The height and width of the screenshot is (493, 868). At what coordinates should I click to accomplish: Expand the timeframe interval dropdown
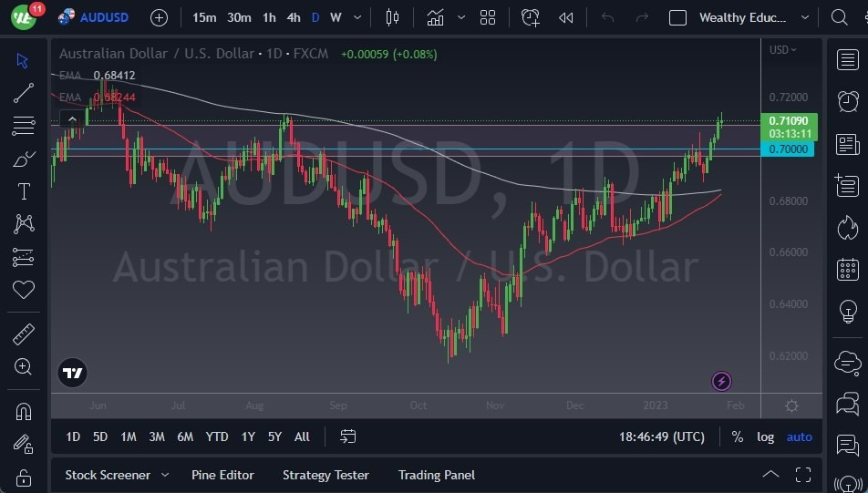[357, 17]
